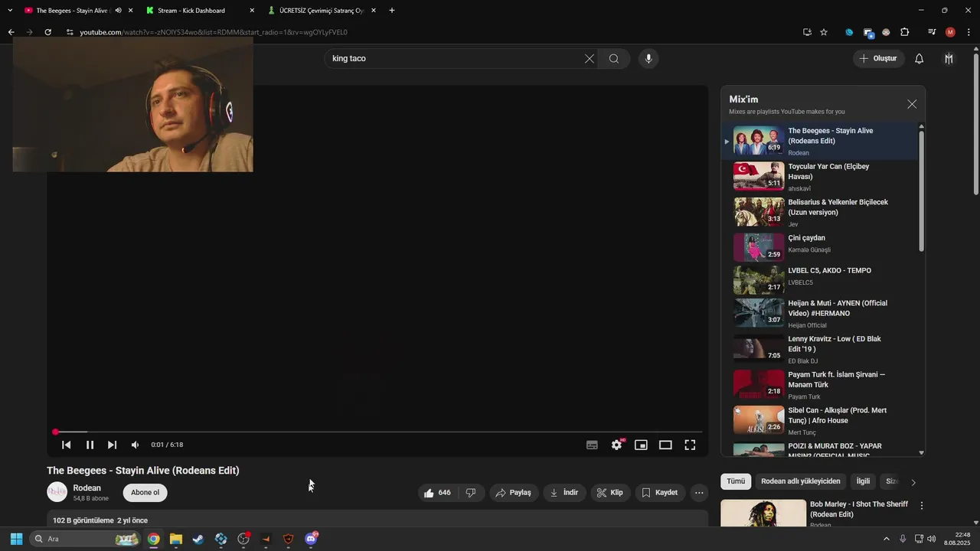Open Chrome media controls icon
Viewport: 980px width, 551px height.
932,32
